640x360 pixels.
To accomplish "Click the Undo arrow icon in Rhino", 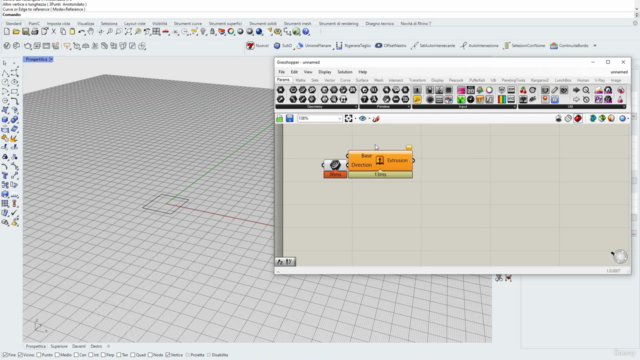I will pyautogui.click(x=82, y=31).
